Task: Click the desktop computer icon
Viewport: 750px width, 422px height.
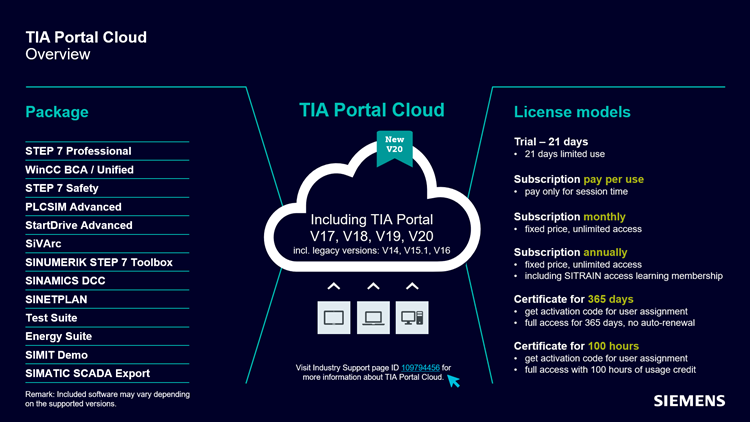Action: [412, 317]
